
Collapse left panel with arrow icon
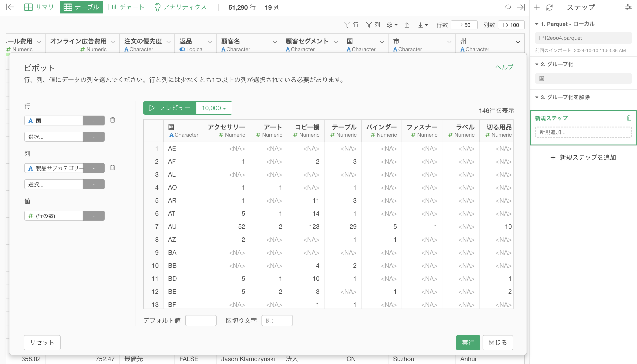pyautogui.click(x=10, y=7)
